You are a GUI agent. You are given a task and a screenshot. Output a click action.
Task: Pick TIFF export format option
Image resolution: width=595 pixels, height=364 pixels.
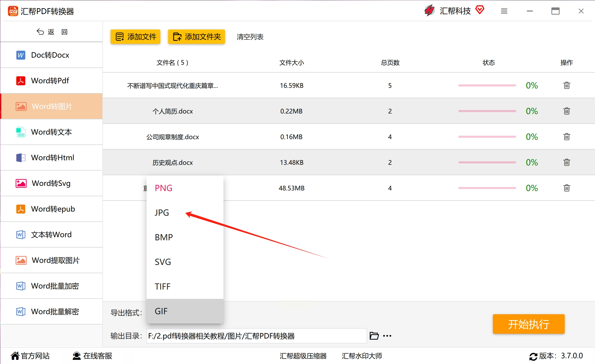coord(162,287)
